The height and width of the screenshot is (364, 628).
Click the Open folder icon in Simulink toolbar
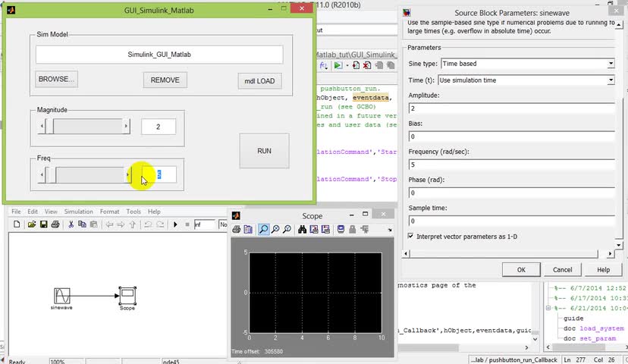[32, 224]
